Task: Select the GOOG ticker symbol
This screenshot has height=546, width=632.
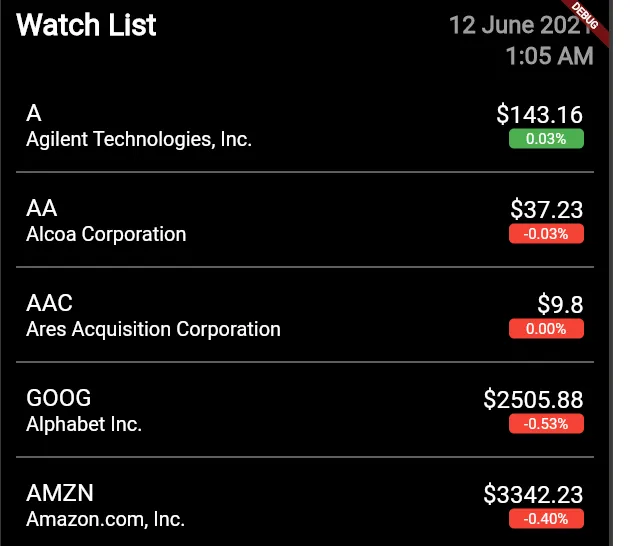Action: (58, 399)
